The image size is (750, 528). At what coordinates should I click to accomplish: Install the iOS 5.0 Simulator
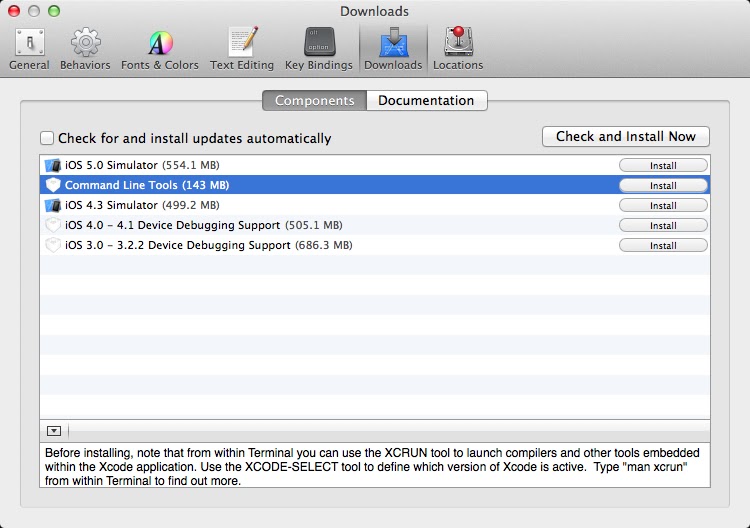tap(663, 165)
